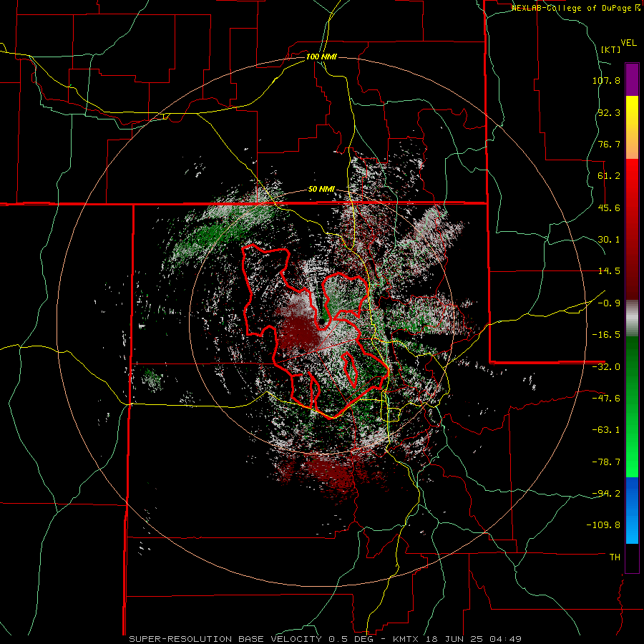644x644 pixels.
Task: Click the TH label below the scale
Action: point(615,557)
